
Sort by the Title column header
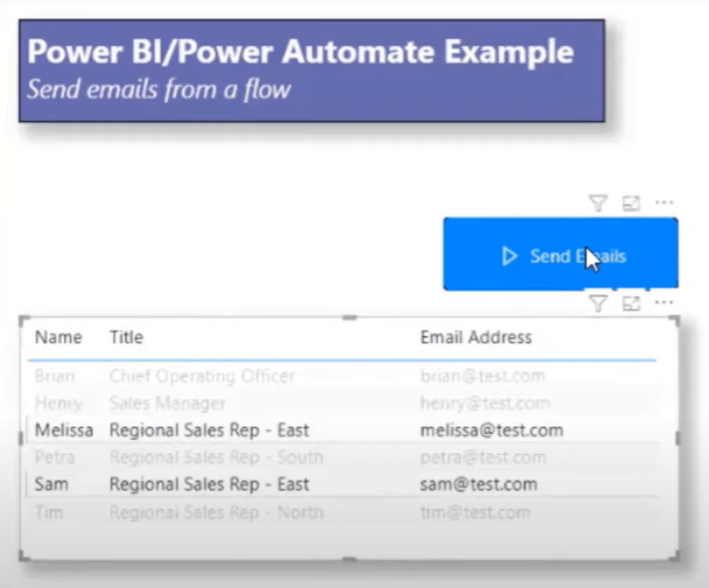pyautogui.click(x=126, y=337)
